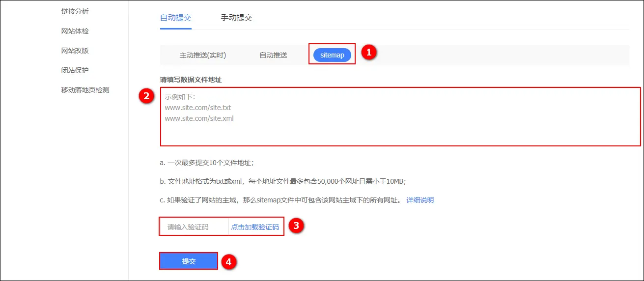Image resolution: width=644 pixels, height=281 pixels.
Task: Click the red number 2 marker badge
Action: tap(146, 96)
